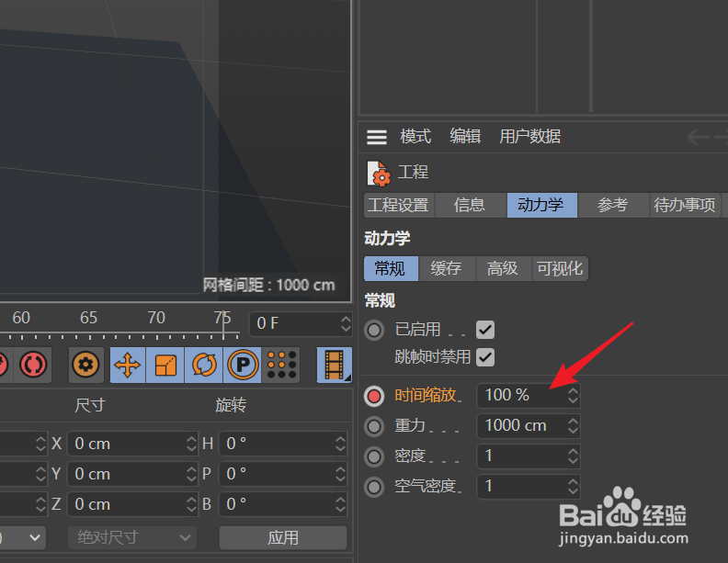The width and height of the screenshot is (728, 563).
Task: Open the 高级 sub-tab
Action: pyautogui.click(x=504, y=268)
